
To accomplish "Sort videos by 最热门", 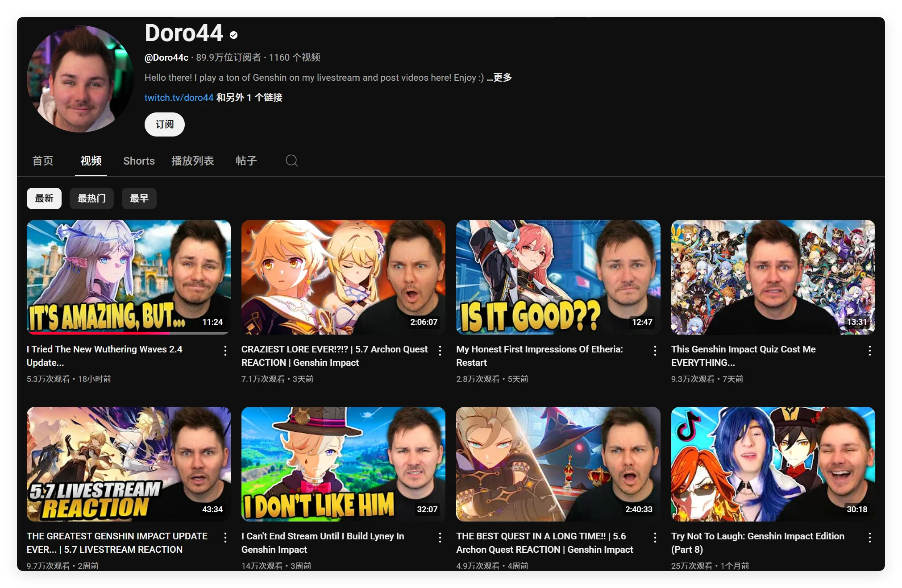I will (91, 199).
